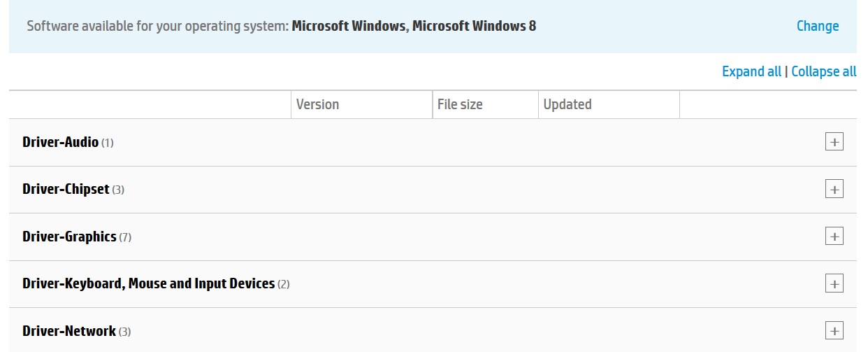Click the Driver-Chipset category name
Screen dimensions: 868x352
click(66, 189)
